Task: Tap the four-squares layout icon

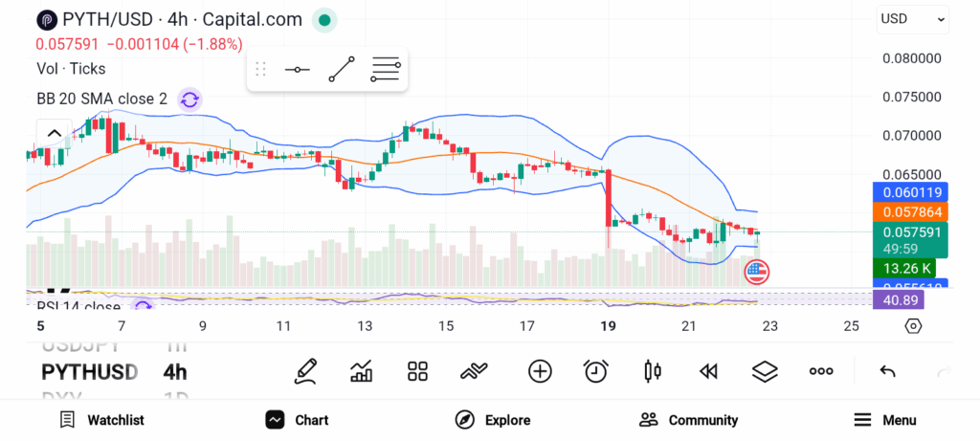Action: (x=417, y=371)
